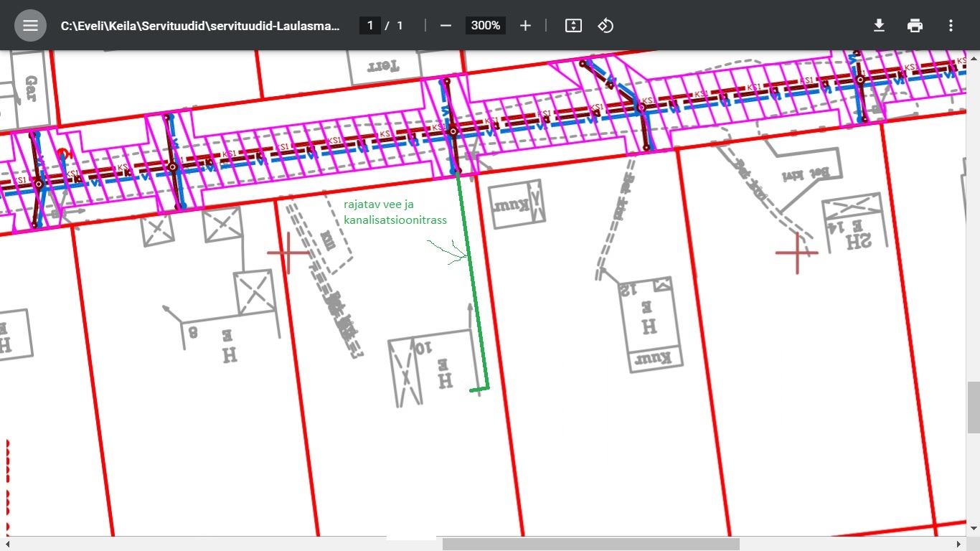Click the vertical scrollbar thumb
This screenshot has height=551, width=980.
click(x=974, y=408)
